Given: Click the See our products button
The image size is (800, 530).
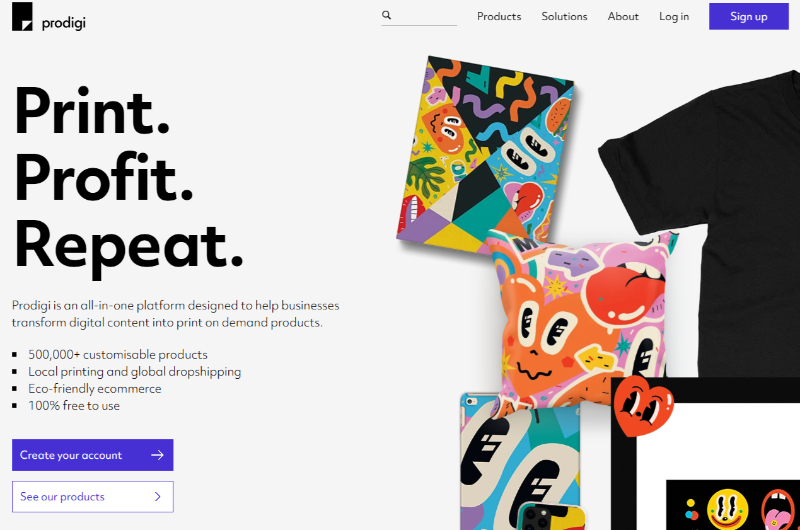Looking at the screenshot, I should (x=93, y=496).
